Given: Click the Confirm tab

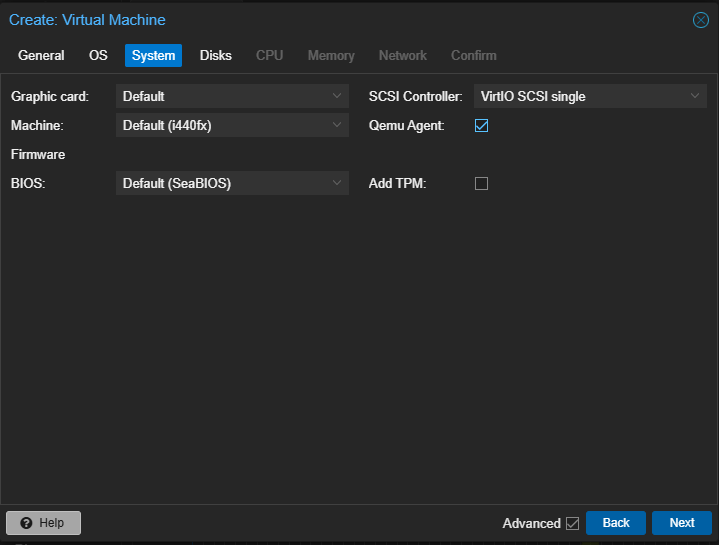Looking at the screenshot, I should pyautogui.click(x=473, y=56).
